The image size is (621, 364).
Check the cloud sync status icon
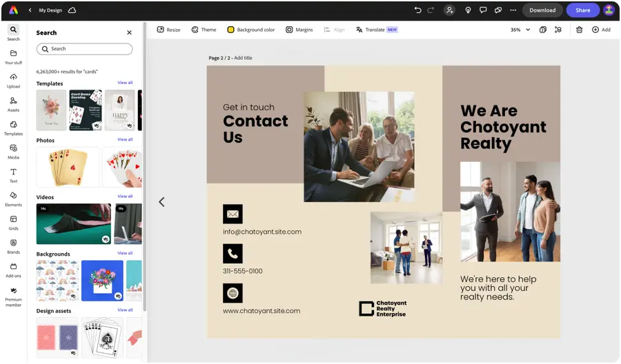point(72,10)
